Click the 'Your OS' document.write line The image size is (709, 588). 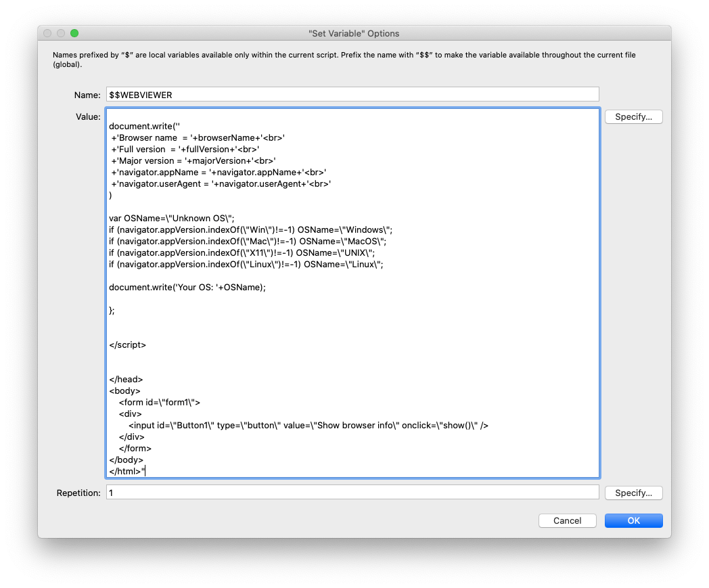click(187, 287)
